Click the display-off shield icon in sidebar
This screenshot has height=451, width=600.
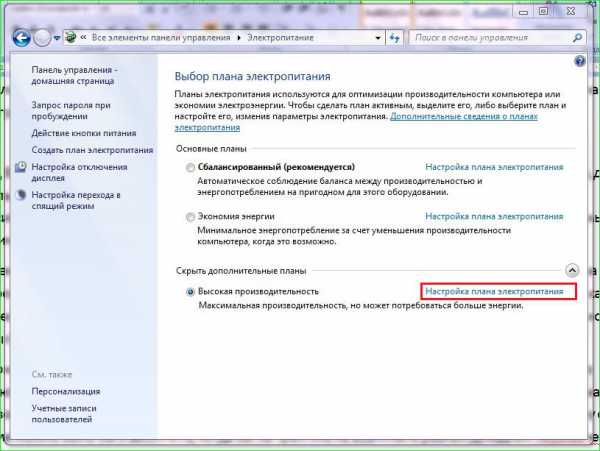(21, 167)
